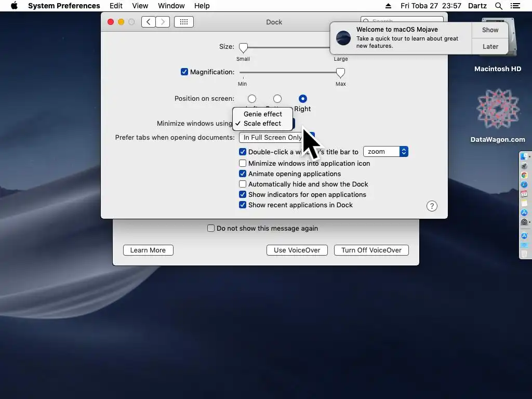Open the In Full Screen Only dropdown
The height and width of the screenshot is (399, 532).
click(277, 137)
